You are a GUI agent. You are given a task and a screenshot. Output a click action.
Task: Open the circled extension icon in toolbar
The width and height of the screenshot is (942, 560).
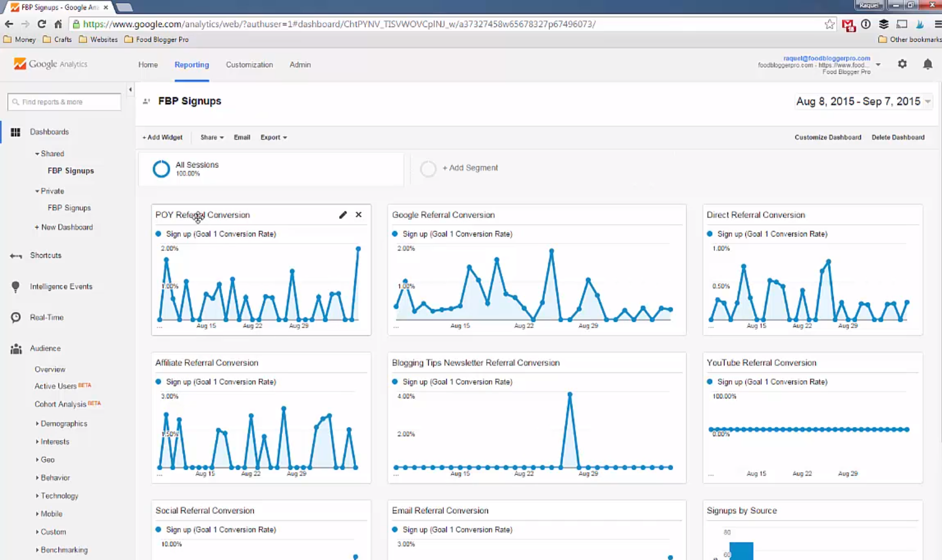click(x=866, y=24)
